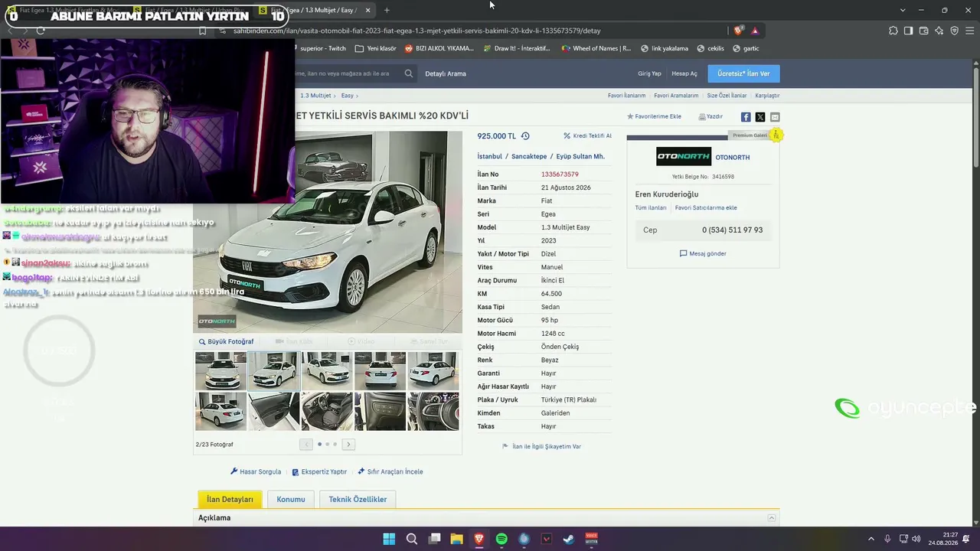980x551 pixels.
Task: Click the Brave Rewards triangle icon
Action: coord(755,31)
